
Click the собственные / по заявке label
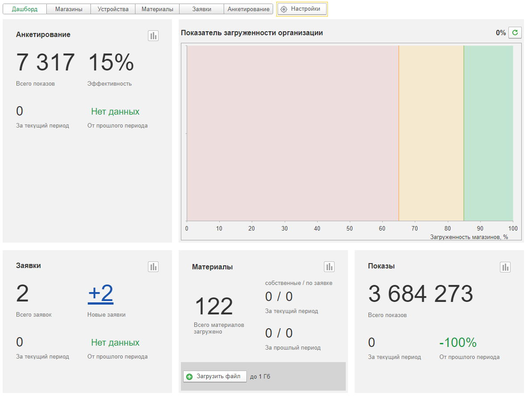pyautogui.click(x=299, y=283)
